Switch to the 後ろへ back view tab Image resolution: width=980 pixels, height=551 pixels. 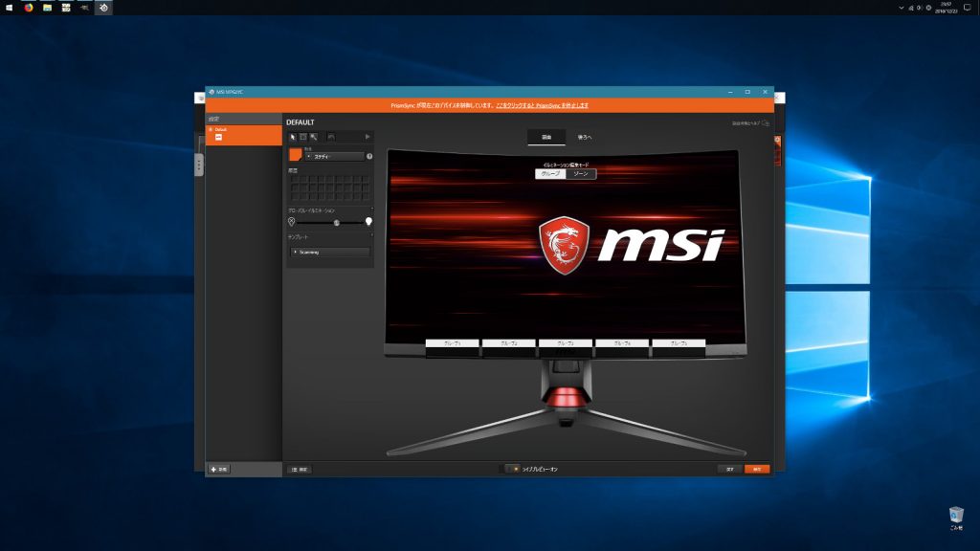click(585, 137)
